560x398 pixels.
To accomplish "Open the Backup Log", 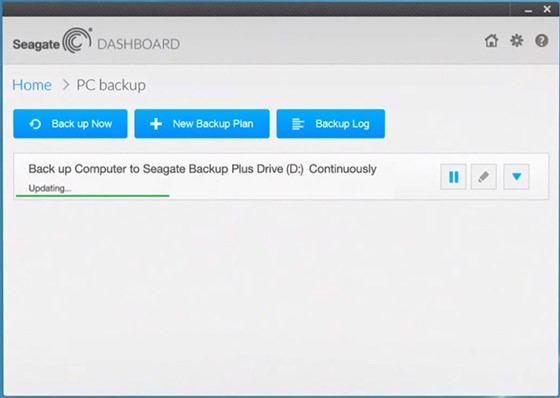I will (330, 124).
